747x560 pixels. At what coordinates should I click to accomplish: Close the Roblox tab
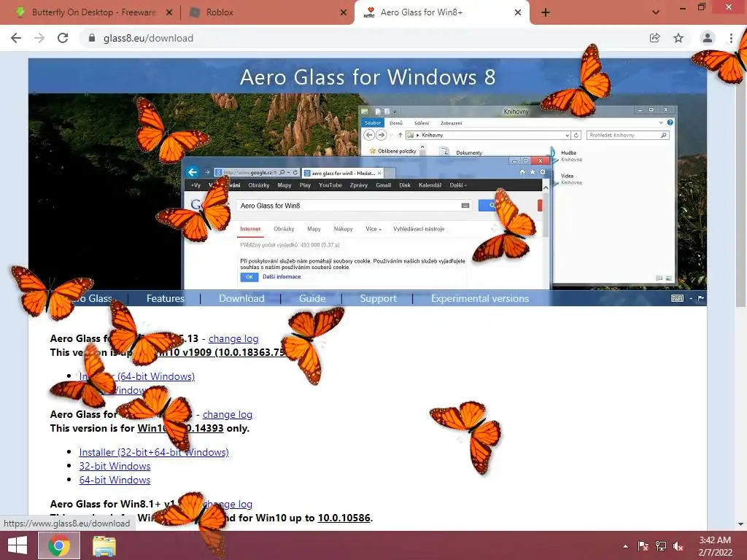tap(344, 12)
